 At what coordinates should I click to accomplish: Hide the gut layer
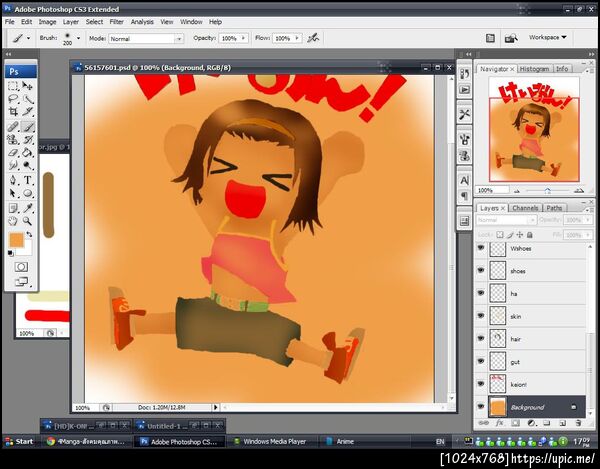click(x=481, y=361)
